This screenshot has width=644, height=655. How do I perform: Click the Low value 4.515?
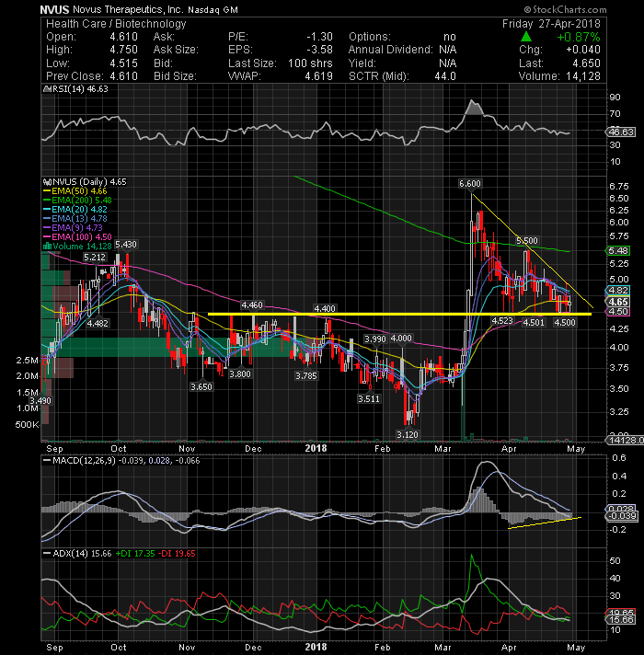[x=123, y=63]
